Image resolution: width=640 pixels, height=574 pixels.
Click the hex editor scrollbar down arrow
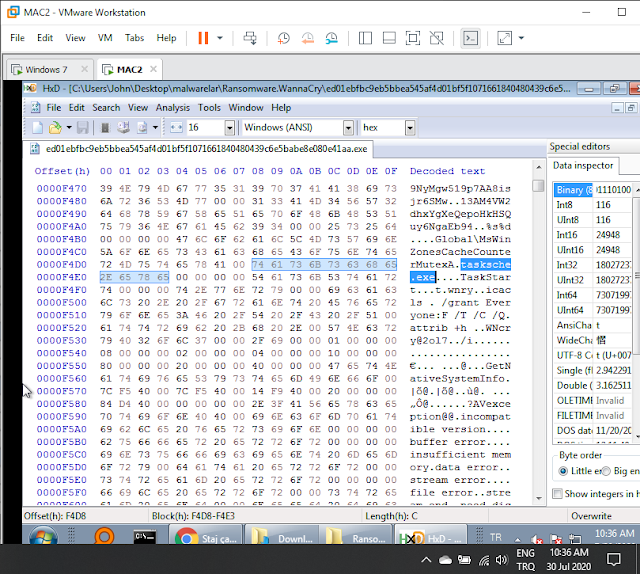(x=539, y=498)
